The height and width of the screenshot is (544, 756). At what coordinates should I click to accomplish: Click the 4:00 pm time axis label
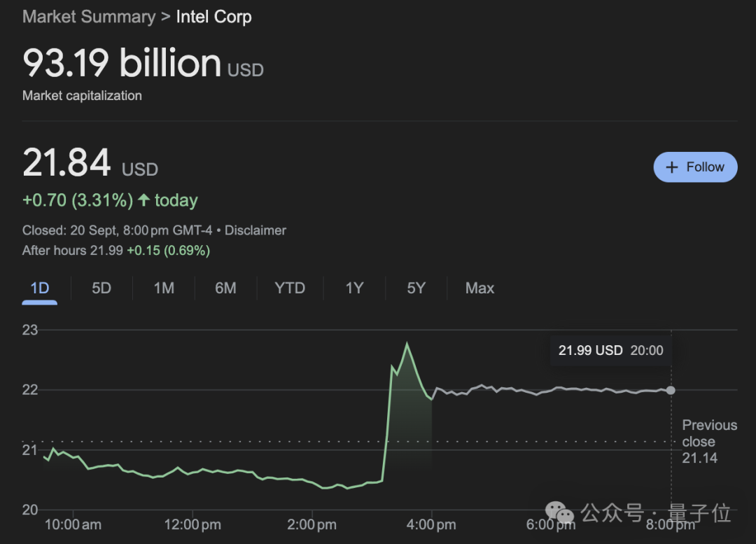tap(431, 524)
